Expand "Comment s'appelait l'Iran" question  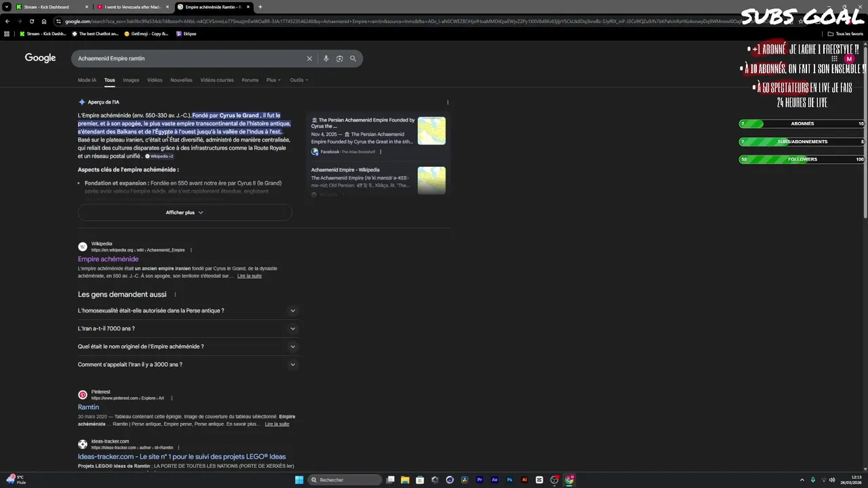pos(188,365)
